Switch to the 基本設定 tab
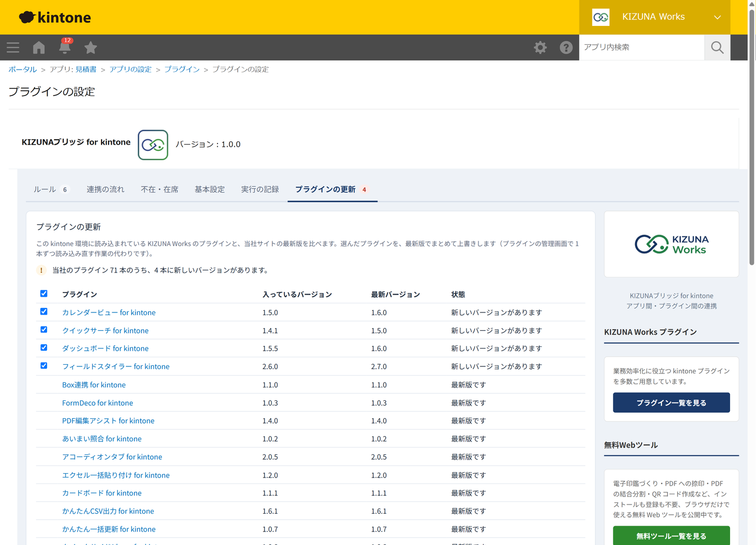 click(x=210, y=189)
